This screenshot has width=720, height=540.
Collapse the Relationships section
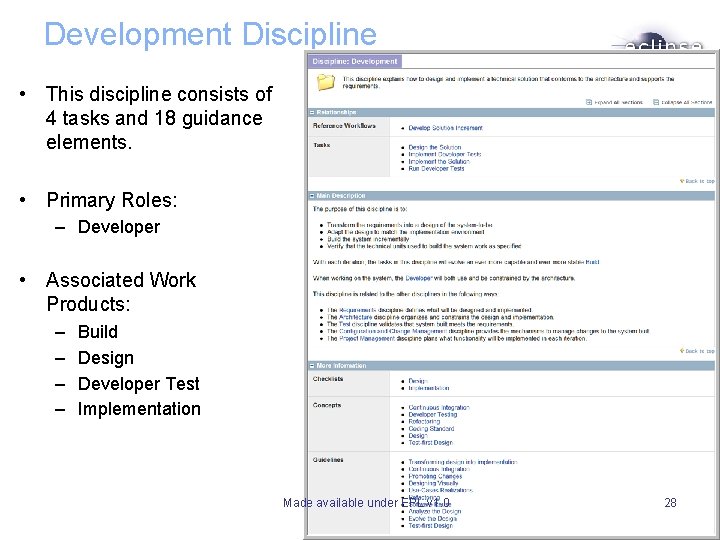coord(312,112)
